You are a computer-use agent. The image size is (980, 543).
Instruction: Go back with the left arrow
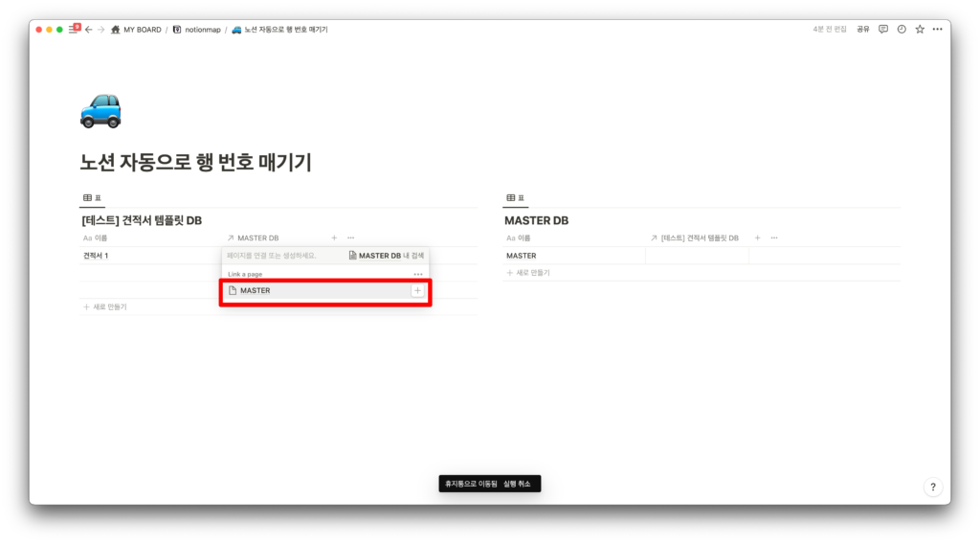(x=89, y=30)
